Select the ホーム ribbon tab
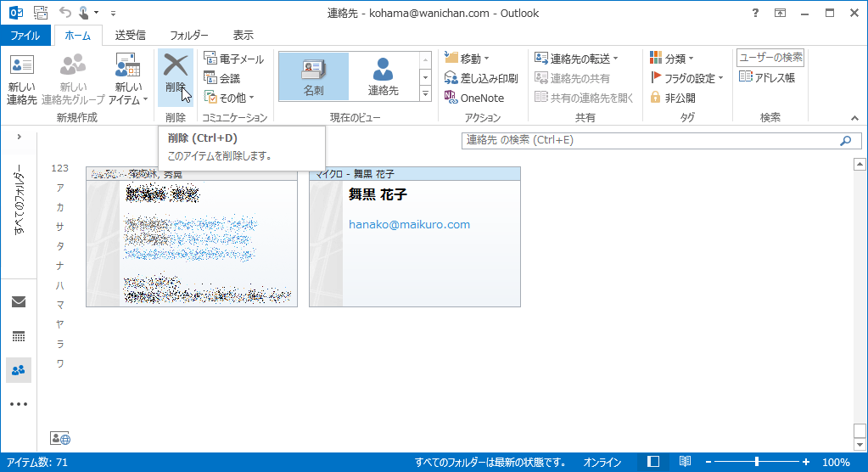The height and width of the screenshot is (472, 868). pos(77,36)
